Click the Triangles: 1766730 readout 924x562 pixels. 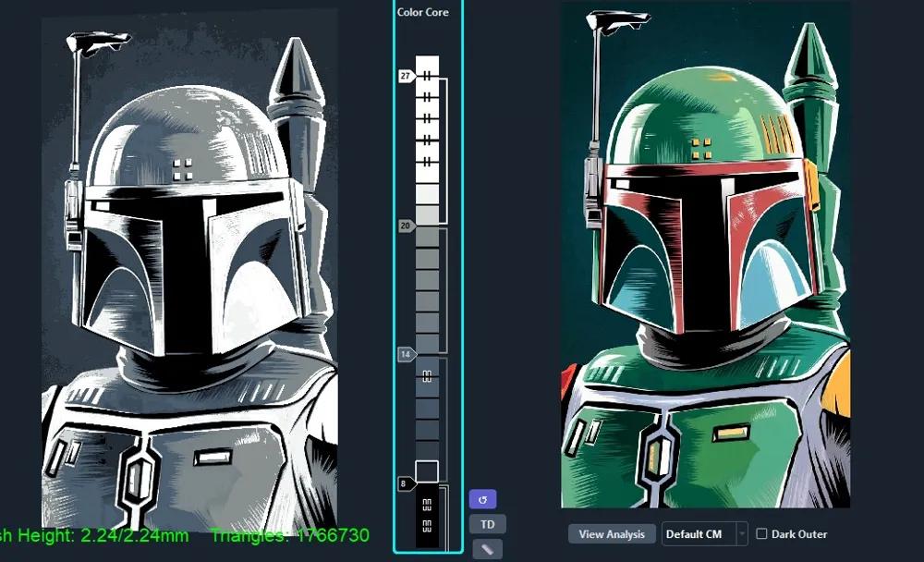290,535
